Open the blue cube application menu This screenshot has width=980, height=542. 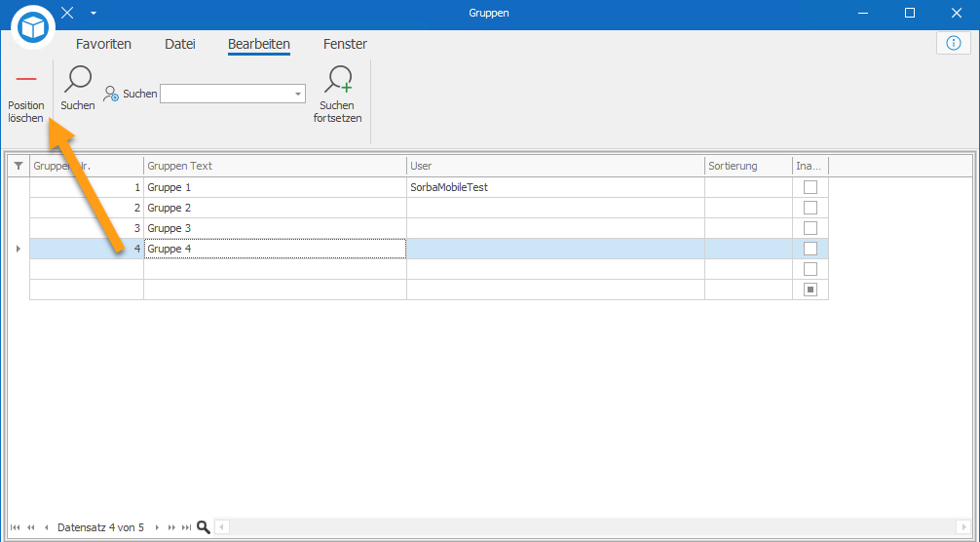(33, 27)
